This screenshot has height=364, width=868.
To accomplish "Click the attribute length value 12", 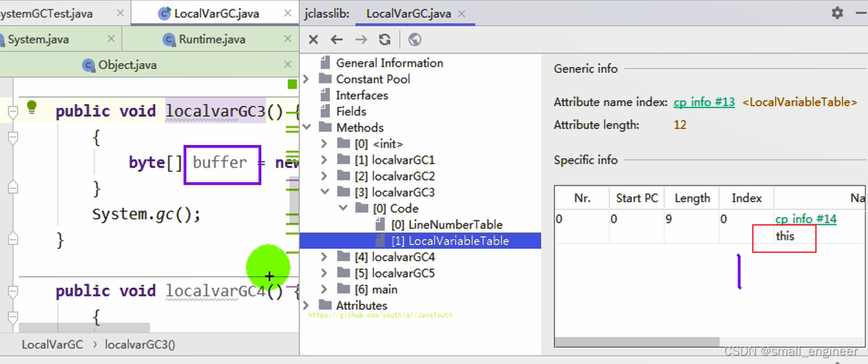I will 680,125.
